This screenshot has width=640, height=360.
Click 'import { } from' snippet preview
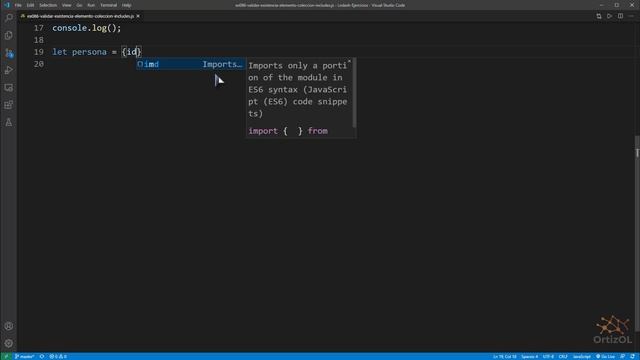point(288,131)
